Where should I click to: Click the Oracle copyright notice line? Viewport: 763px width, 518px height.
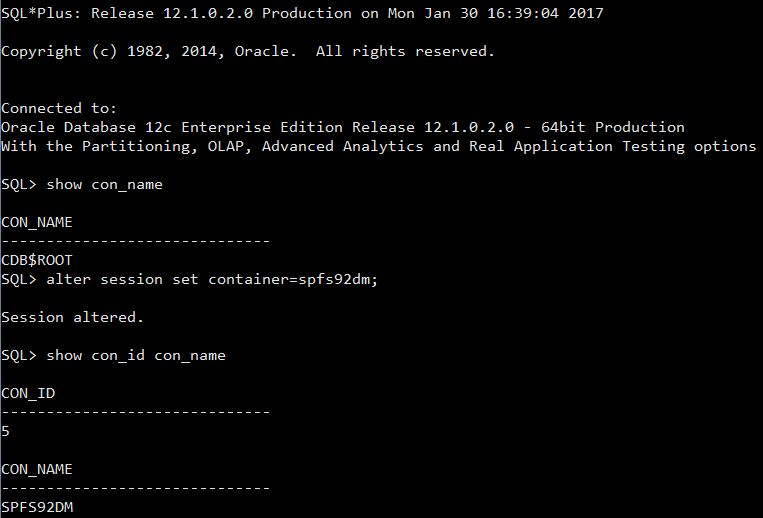tap(248, 51)
